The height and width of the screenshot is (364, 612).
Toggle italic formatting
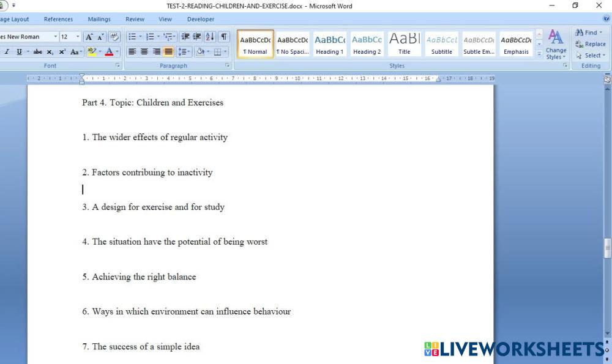7,52
